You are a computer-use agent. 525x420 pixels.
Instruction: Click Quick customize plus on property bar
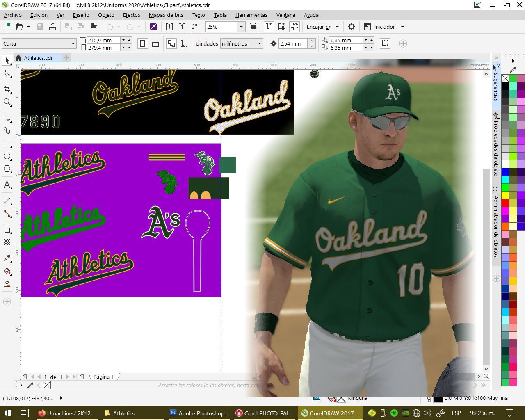click(x=403, y=43)
